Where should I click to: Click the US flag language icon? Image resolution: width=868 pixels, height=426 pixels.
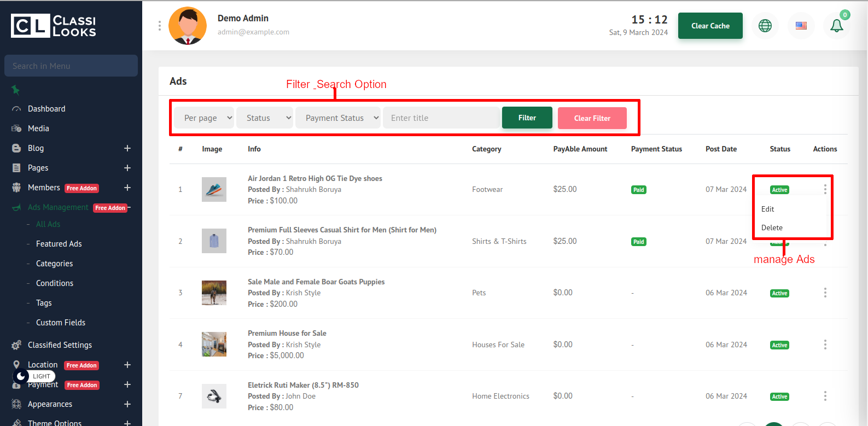tap(801, 26)
